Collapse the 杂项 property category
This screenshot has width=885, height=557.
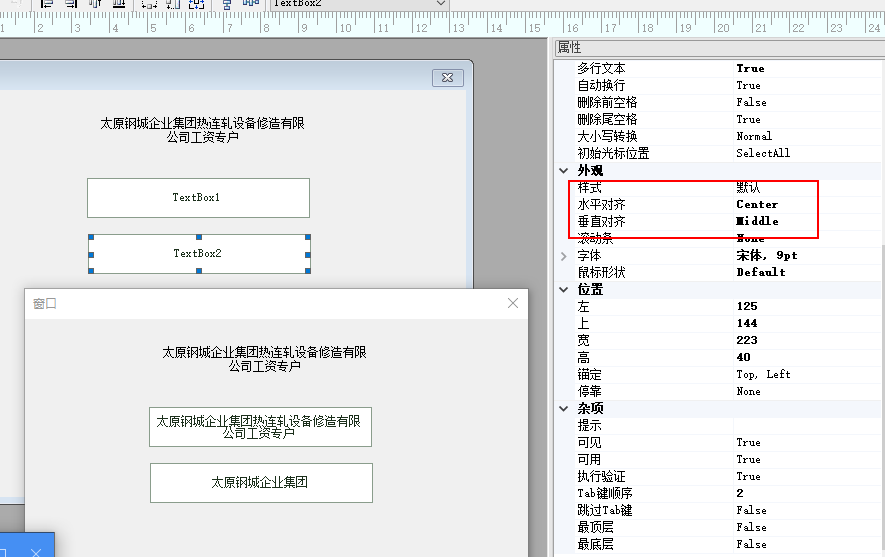point(563,409)
